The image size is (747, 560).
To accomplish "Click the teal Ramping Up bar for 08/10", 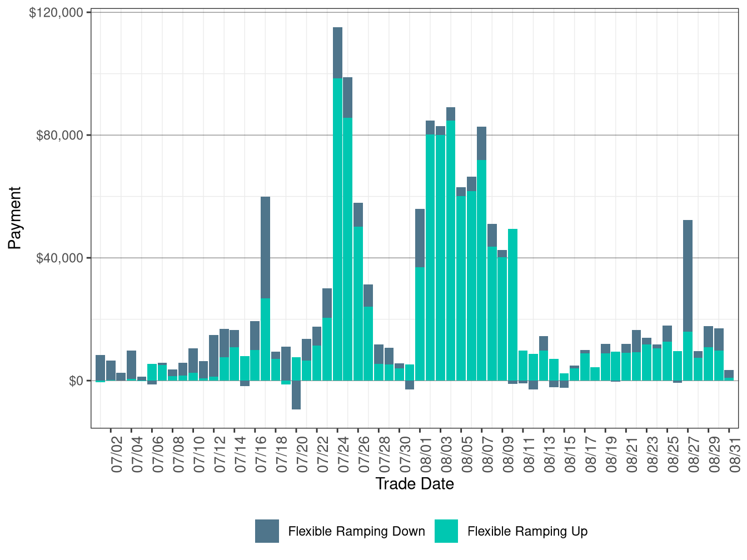I will pos(512,304).
